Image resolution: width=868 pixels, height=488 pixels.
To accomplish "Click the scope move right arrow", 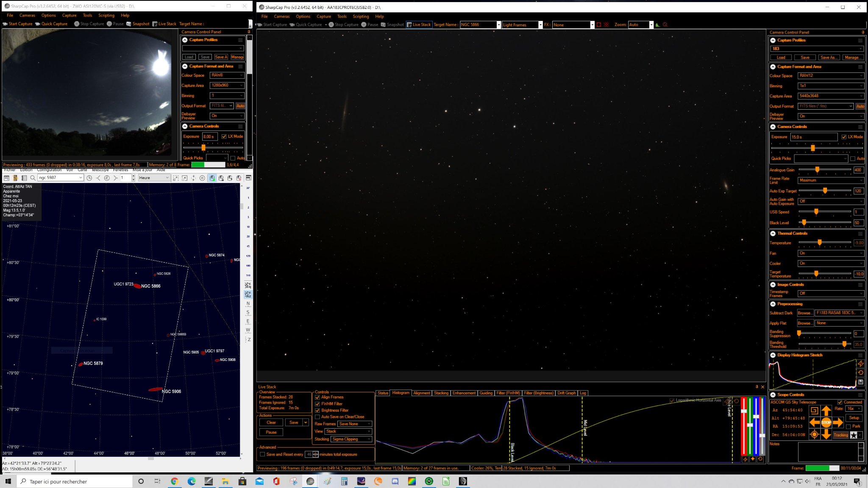I will [838, 422].
